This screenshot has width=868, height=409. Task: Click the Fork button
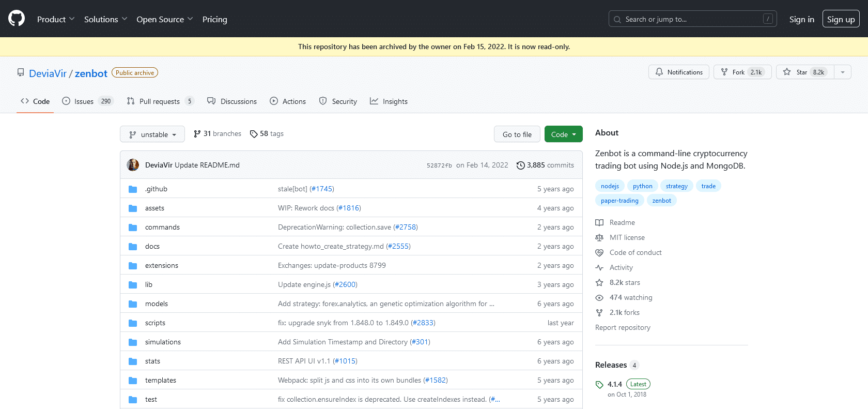(x=742, y=72)
